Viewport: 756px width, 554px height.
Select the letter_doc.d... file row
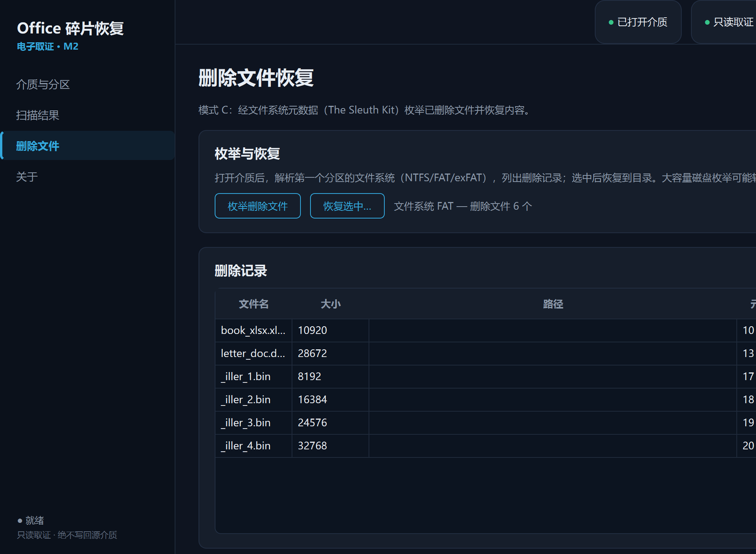254,353
